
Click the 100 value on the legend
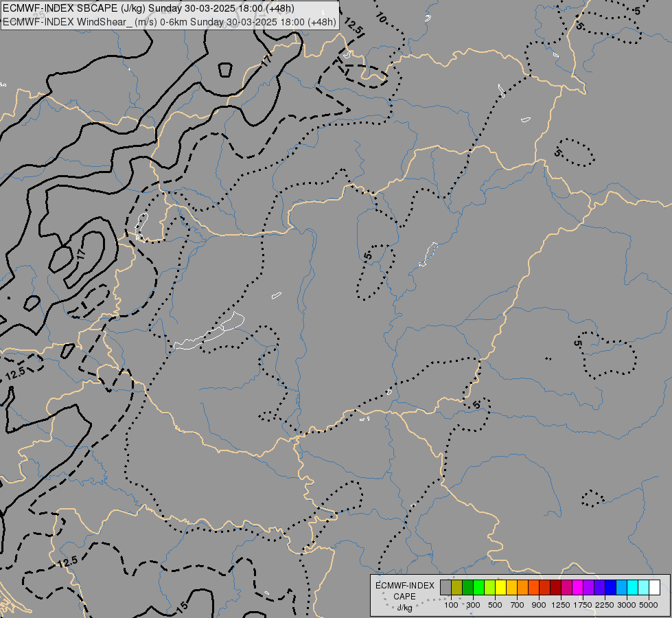[451, 605]
